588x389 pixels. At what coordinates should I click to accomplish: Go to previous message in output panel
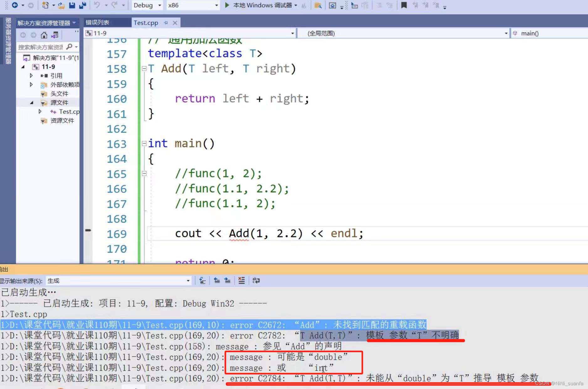[217, 281]
